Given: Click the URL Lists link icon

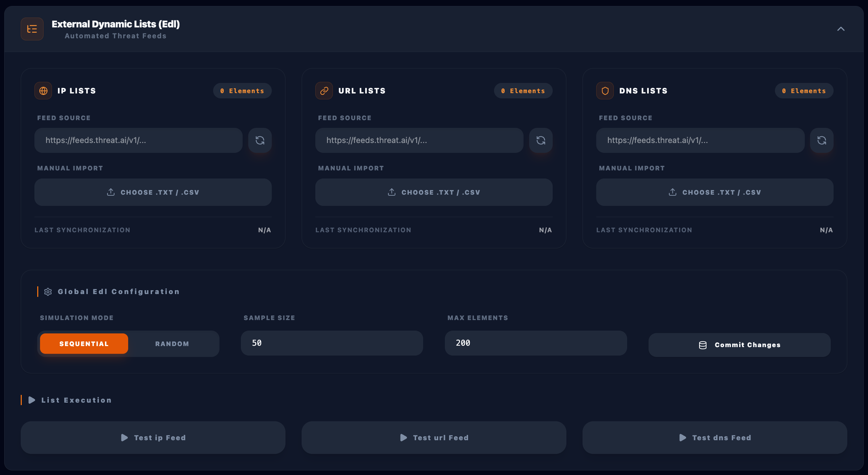Looking at the screenshot, I should click(x=324, y=91).
